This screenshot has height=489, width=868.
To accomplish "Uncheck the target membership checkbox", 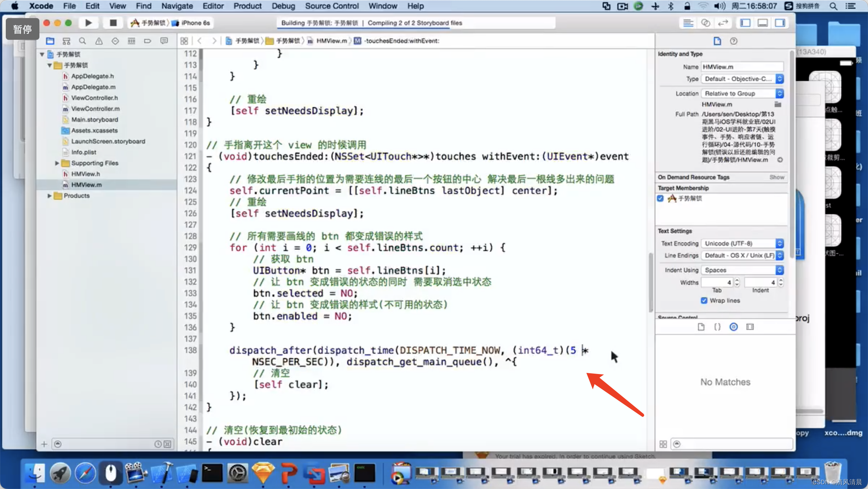I will tap(660, 198).
